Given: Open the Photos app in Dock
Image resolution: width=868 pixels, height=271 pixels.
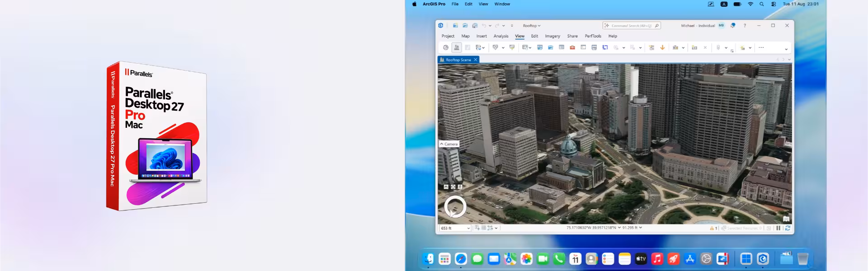Looking at the screenshot, I should click(x=526, y=259).
